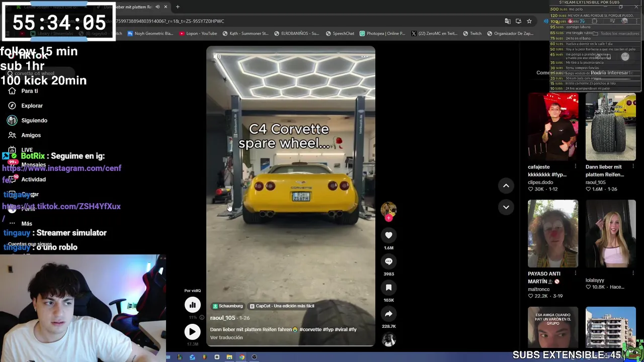
Task: Follow the creator with the red plus badge
Action: [388, 218]
